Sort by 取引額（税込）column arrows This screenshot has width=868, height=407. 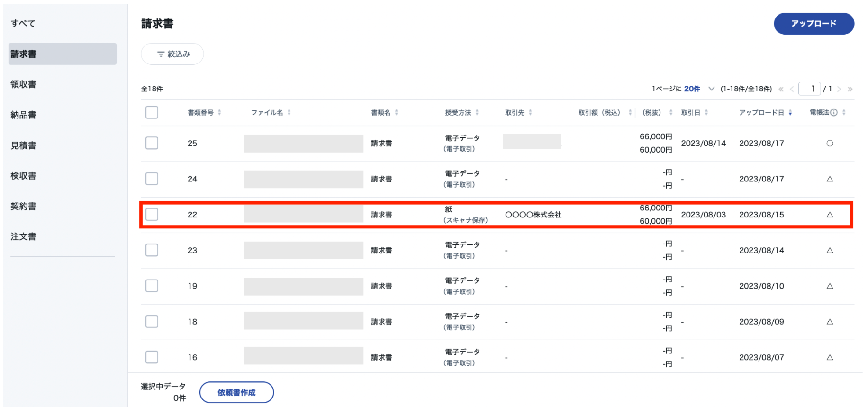(630, 112)
